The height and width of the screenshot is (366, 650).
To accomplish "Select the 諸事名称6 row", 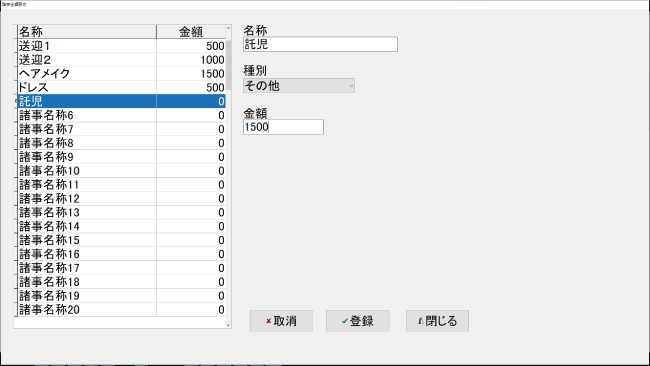I will coord(121,115).
